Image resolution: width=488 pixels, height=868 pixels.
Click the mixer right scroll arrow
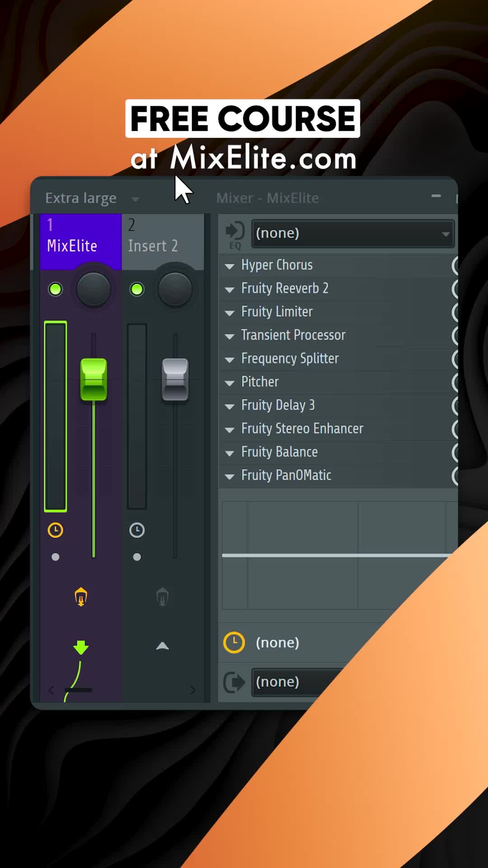pyautogui.click(x=193, y=690)
